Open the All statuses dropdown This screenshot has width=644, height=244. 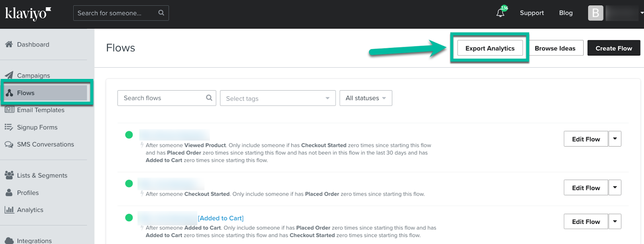(365, 98)
